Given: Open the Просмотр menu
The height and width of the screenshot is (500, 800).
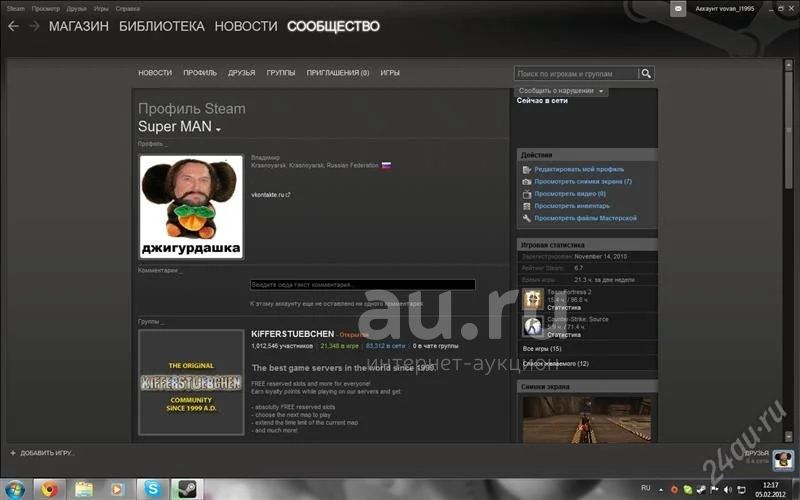Looking at the screenshot, I should (46, 9).
